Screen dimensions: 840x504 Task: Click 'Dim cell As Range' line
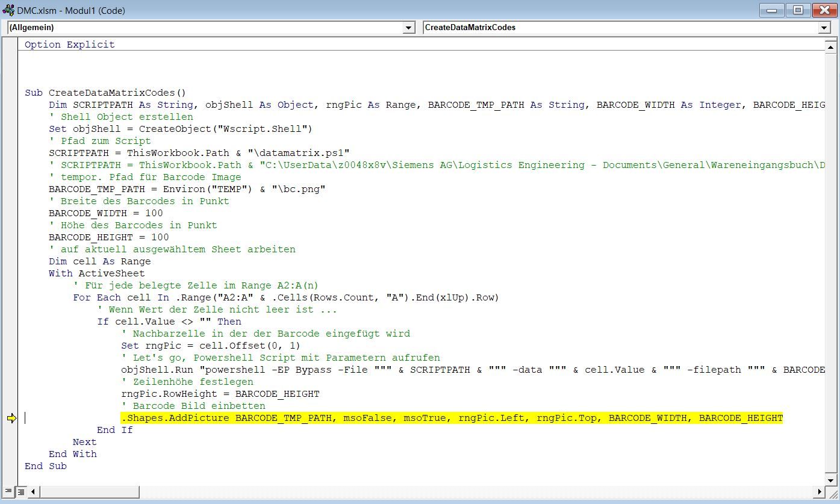pyautogui.click(x=100, y=261)
